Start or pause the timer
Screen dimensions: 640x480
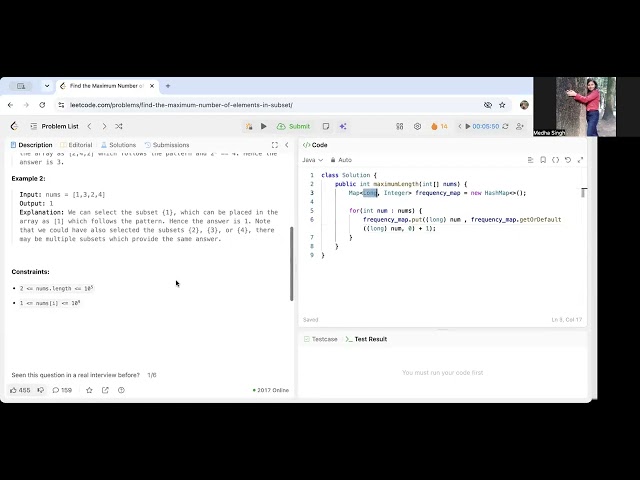(x=468, y=127)
